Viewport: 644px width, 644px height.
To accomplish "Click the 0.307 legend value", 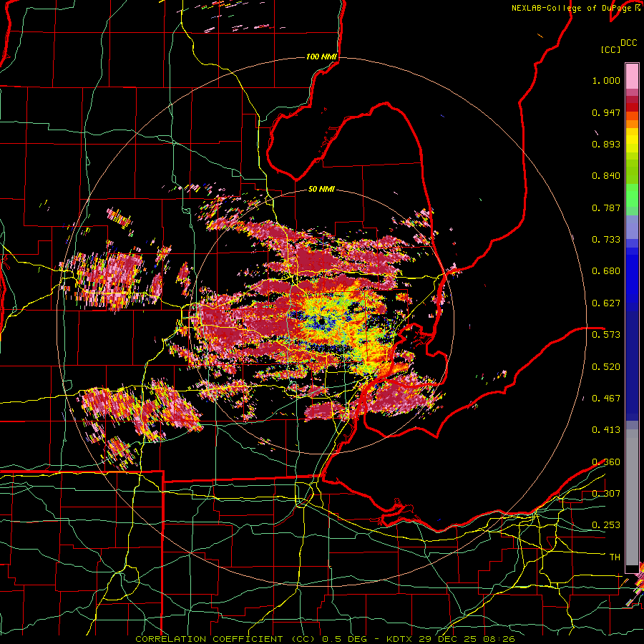I will pos(606,493).
